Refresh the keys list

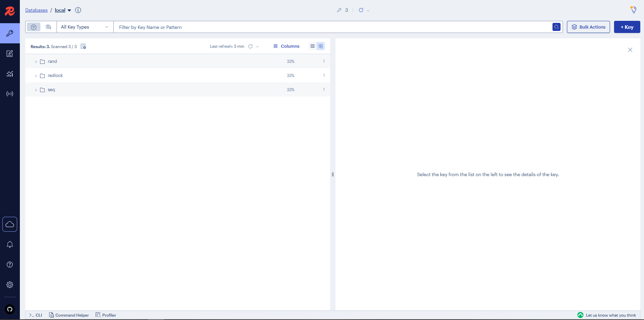(x=250, y=46)
